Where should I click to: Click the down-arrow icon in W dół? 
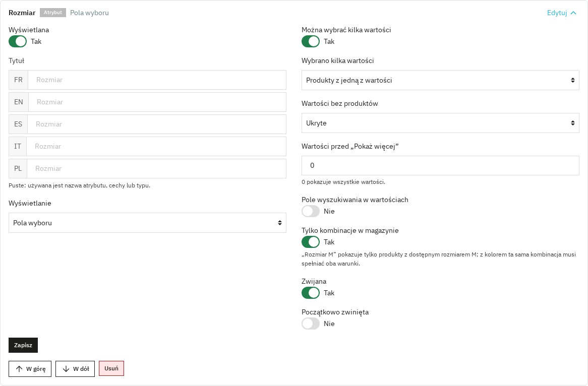tap(66, 369)
